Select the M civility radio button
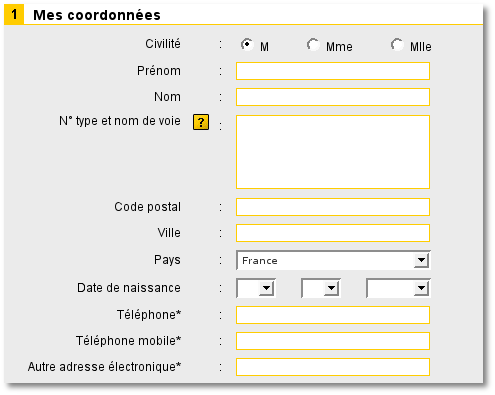This screenshot has height=395, width=495. (x=247, y=44)
